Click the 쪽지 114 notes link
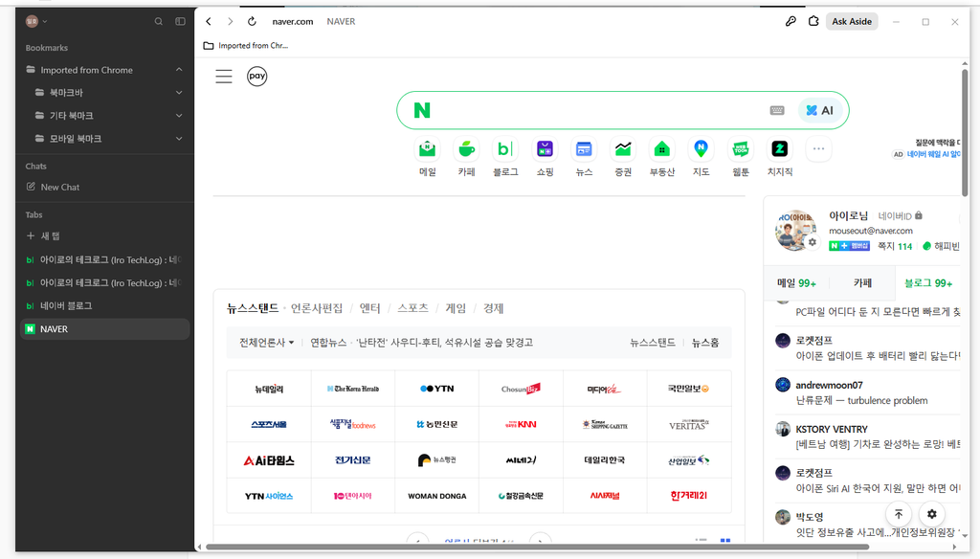980x559 pixels. click(895, 246)
